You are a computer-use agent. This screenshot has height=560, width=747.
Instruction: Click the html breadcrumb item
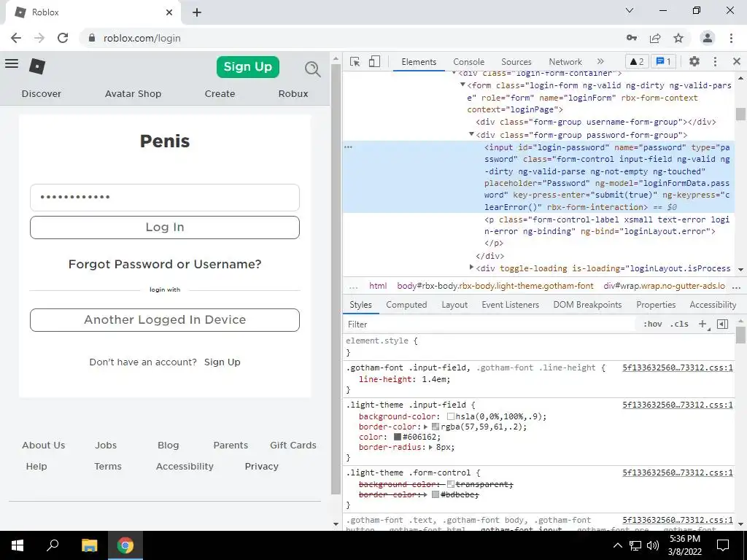378,286
